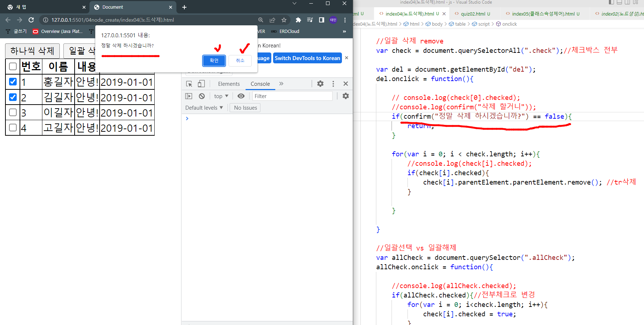This screenshot has height=325, width=644.
Task: Click the 하나씩 삭제 button
Action: pyautogui.click(x=32, y=51)
